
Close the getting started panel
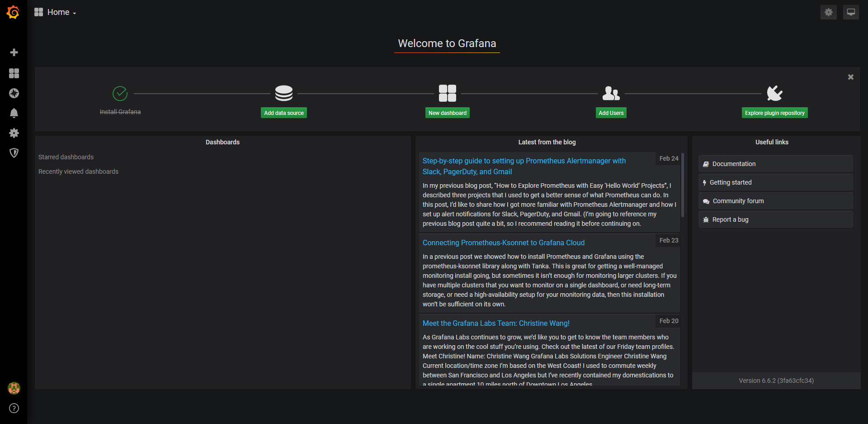850,77
